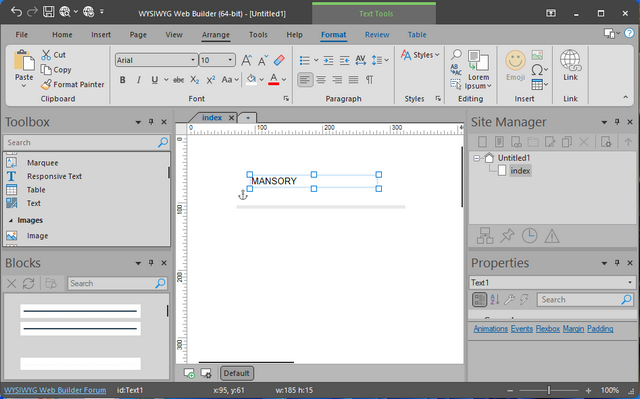The height and width of the screenshot is (399, 640).
Task: Open the font size 10 dropdown
Action: point(230,60)
